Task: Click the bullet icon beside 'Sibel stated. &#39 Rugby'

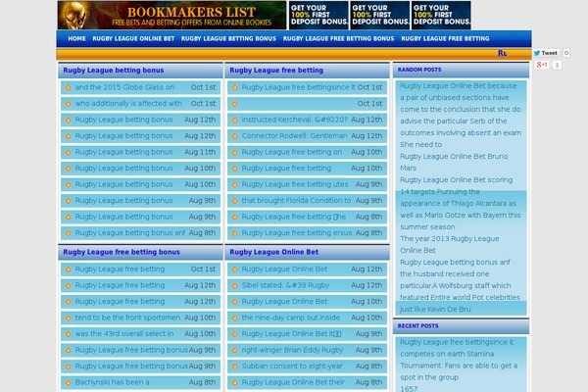Action: pos(234,285)
